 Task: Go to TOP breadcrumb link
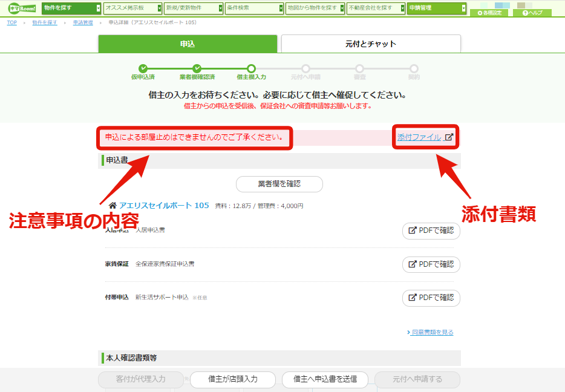point(12,22)
